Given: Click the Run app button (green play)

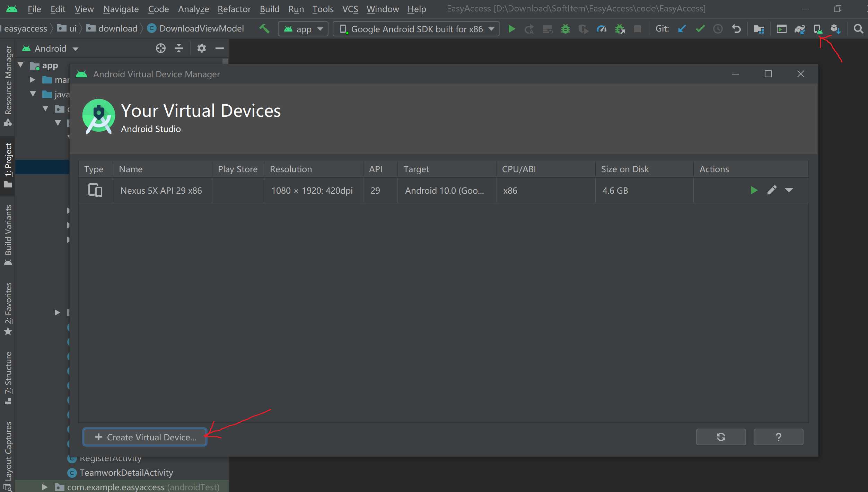Looking at the screenshot, I should [511, 28].
